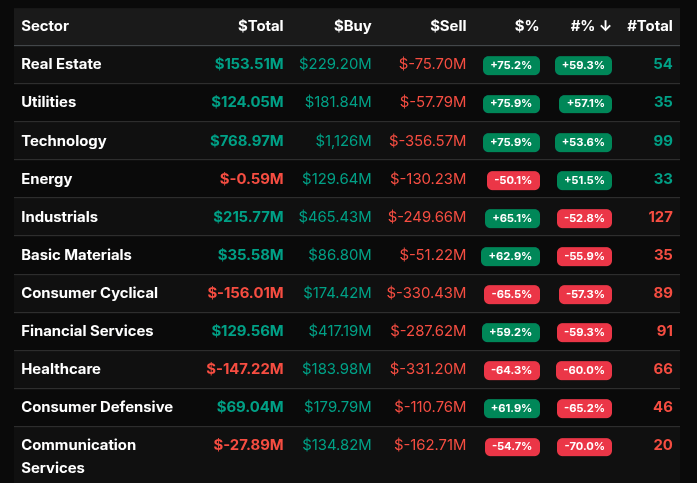
Task: Click the $% column header
Action: (x=526, y=26)
